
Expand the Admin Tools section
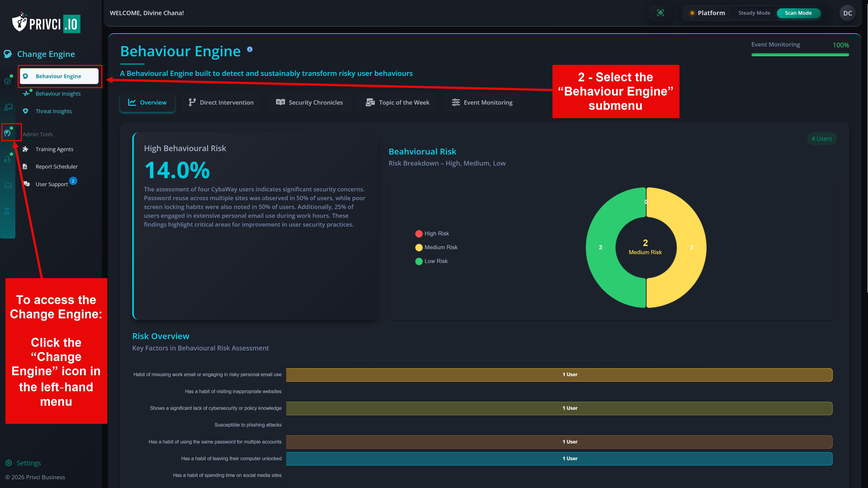click(x=38, y=134)
